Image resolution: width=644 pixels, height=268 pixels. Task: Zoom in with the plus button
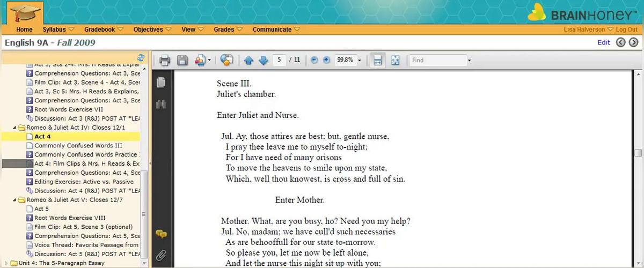tap(326, 60)
